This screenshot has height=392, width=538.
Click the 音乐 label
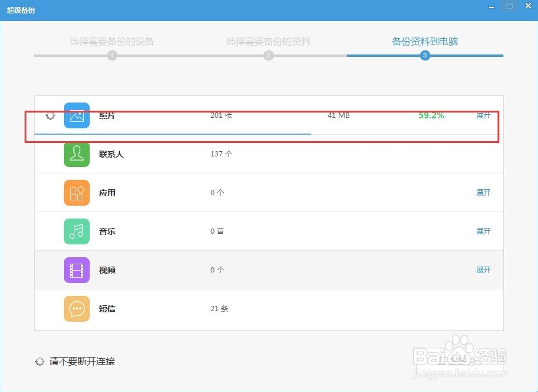point(107,231)
